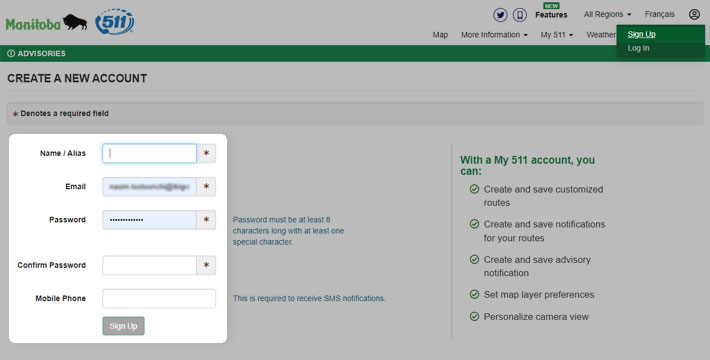Select Sign Up in the account menu
This screenshot has width=710, height=360.
642,34
